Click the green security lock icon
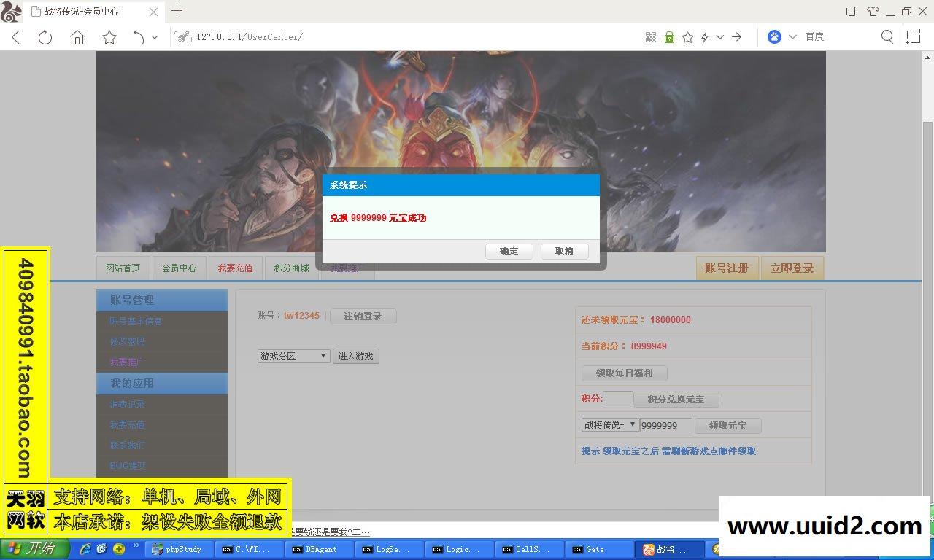This screenshot has width=934, height=560. (669, 37)
